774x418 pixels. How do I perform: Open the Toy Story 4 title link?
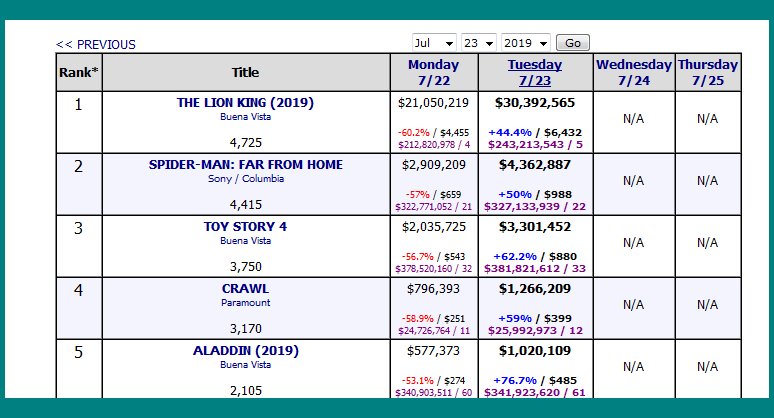pos(245,226)
